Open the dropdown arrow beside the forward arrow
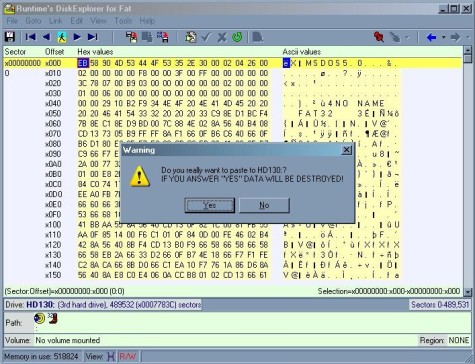 (x=468, y=37)
